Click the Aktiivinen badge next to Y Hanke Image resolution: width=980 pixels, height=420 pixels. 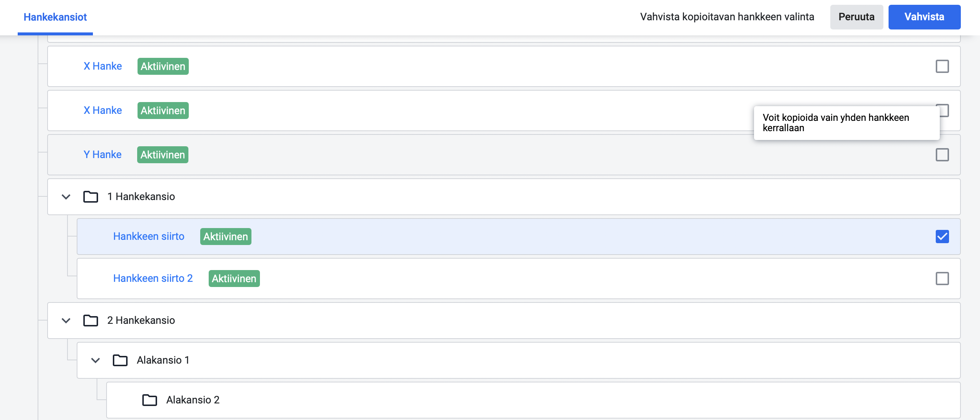163,155
